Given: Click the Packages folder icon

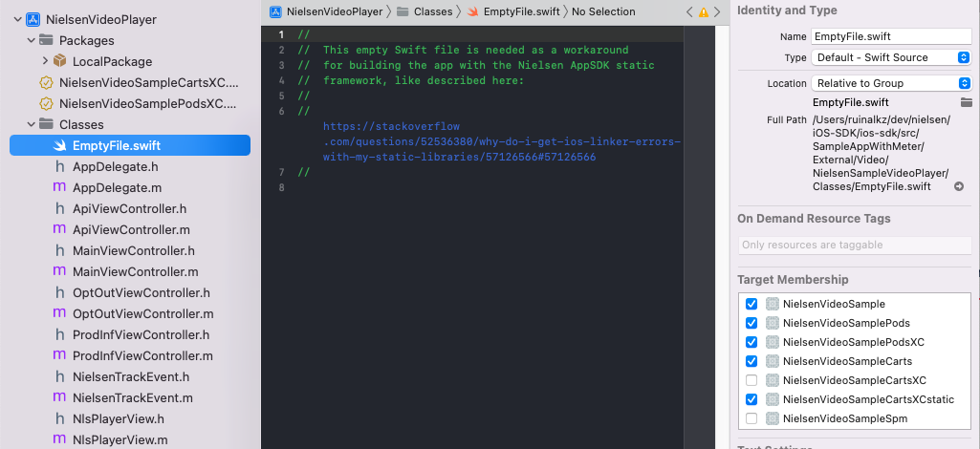Looking at the screenshot, I should pyautogui.click(x=46, y=40).
